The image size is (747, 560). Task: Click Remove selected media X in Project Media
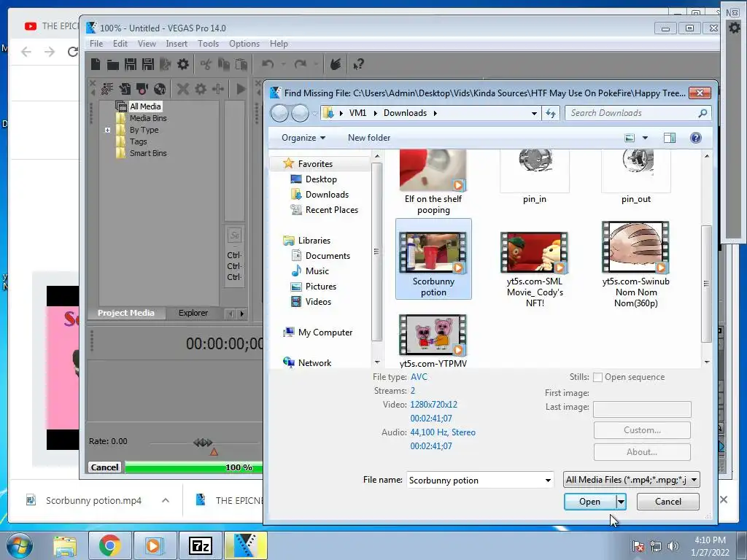pos(183,88)
